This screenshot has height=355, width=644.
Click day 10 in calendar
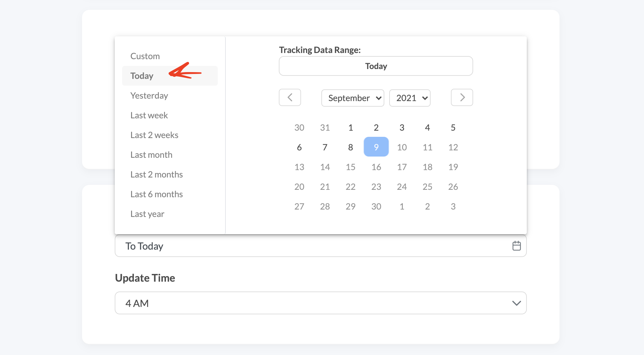(x=402, y=147)
